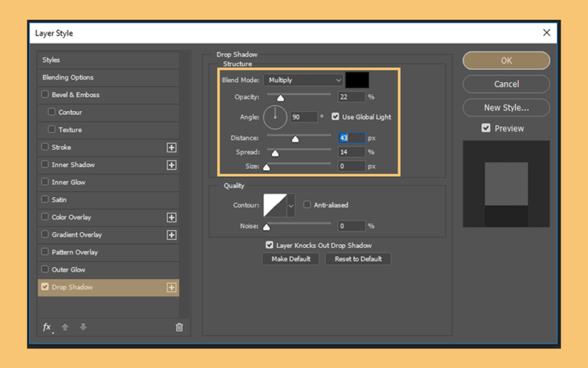Add another Stroke effect with plus icon
Screen dimensions: 588x368
[x=171, y=148]
